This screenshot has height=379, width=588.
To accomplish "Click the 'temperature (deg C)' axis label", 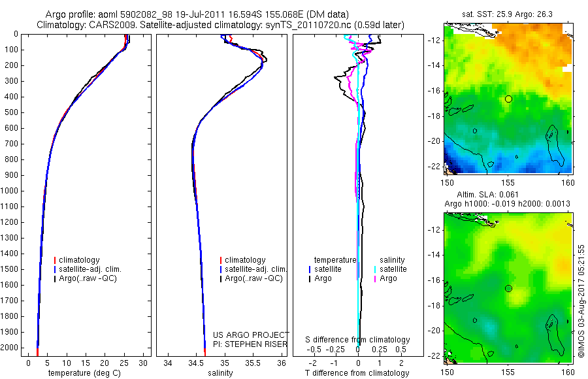I will coord(84,373).
